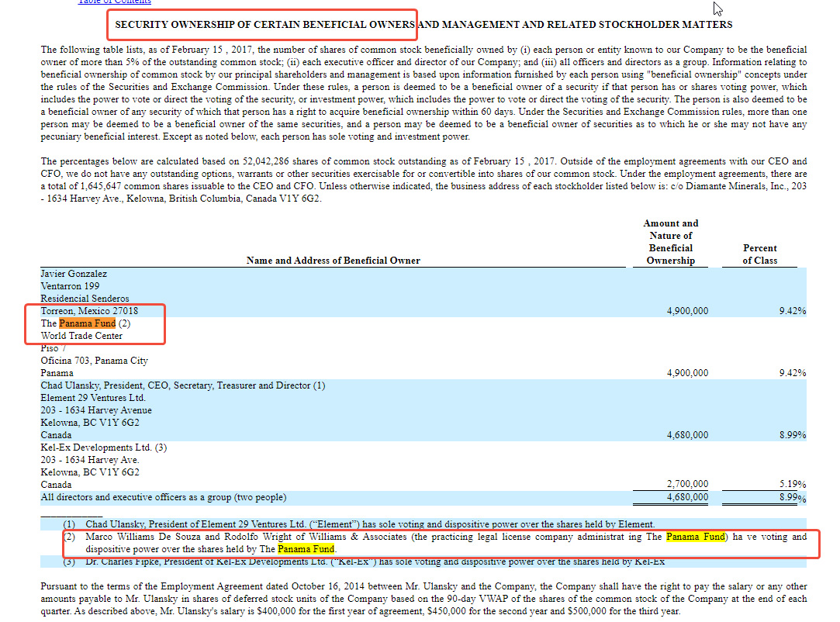Viewport: 840px width, 622px height.
Task: Click the 4,680,000 value in Chad Ulansky's Canada row
Action: click(x=687, y=435)
